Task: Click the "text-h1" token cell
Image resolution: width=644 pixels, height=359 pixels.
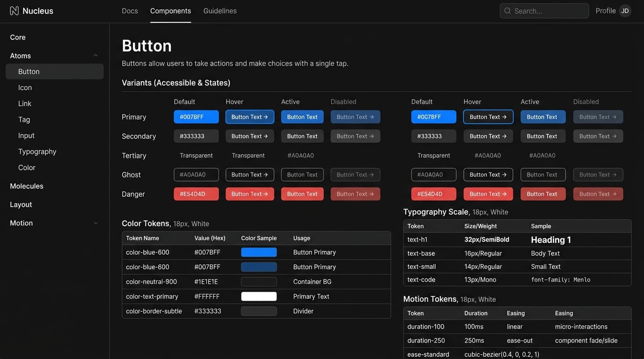Action: click(x=417, y=240)
